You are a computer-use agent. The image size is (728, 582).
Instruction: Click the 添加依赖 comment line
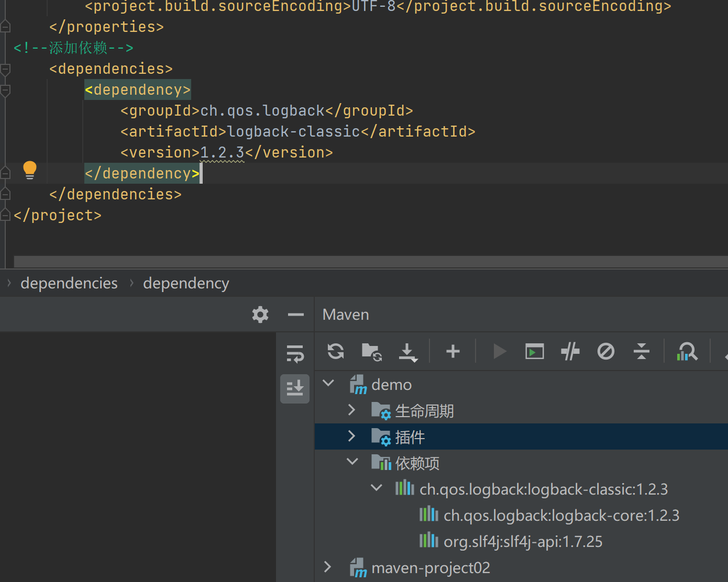click(x=73, y=48)
